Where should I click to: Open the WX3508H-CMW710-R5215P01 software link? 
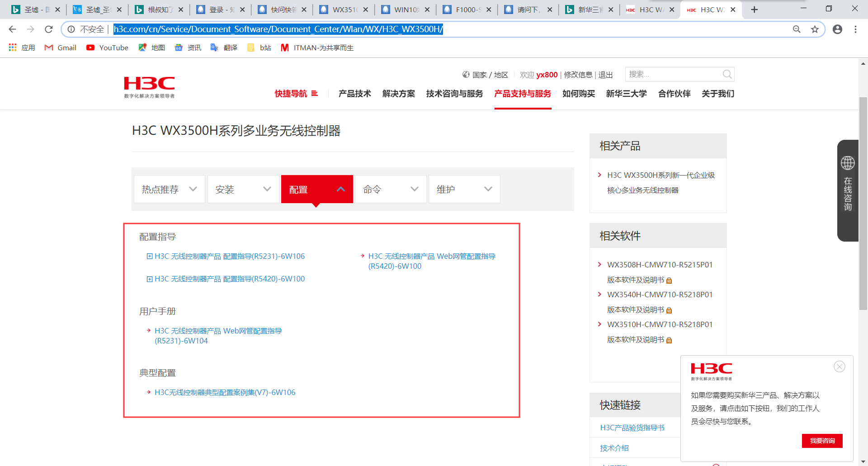pyautogui.click(x=660, y=272)
